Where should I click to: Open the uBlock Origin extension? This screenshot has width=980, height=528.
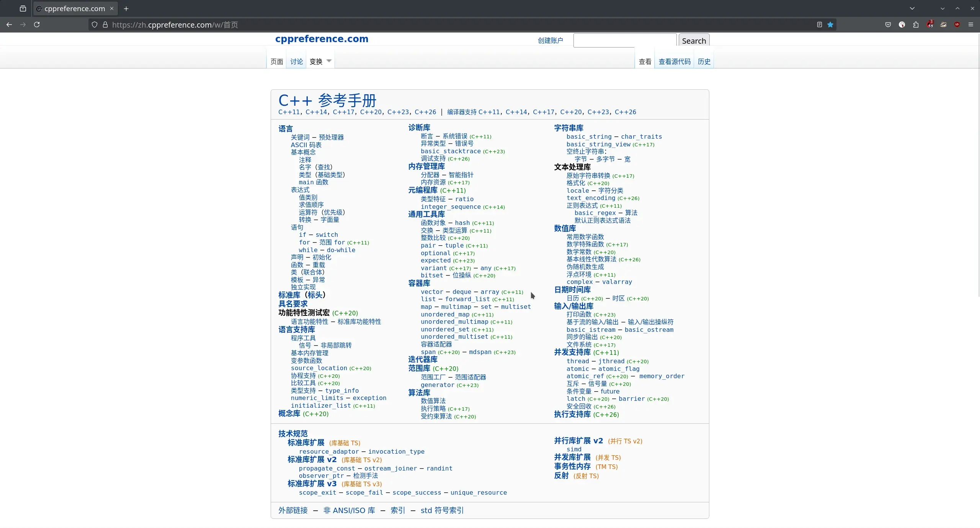coord(957,25)
